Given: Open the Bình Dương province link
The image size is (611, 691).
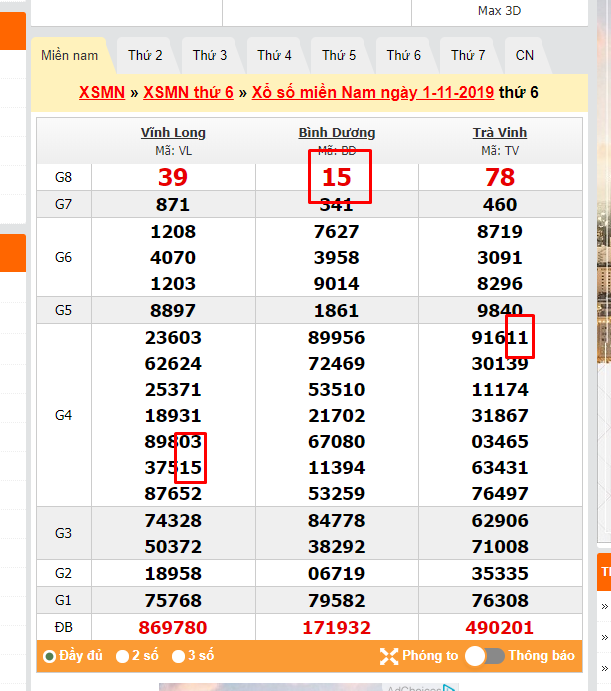Looking at the screenshot, I should pos(337,133).
